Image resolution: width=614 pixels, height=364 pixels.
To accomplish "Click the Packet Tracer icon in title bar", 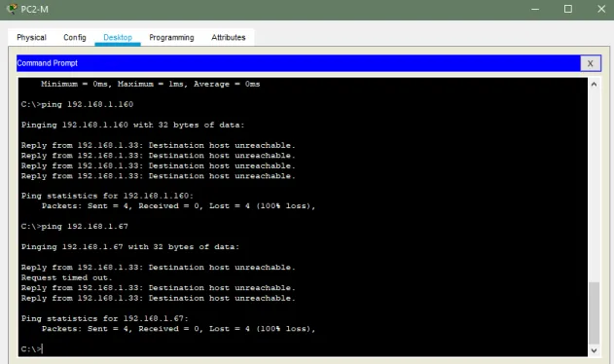I will [x=12, y=9].
